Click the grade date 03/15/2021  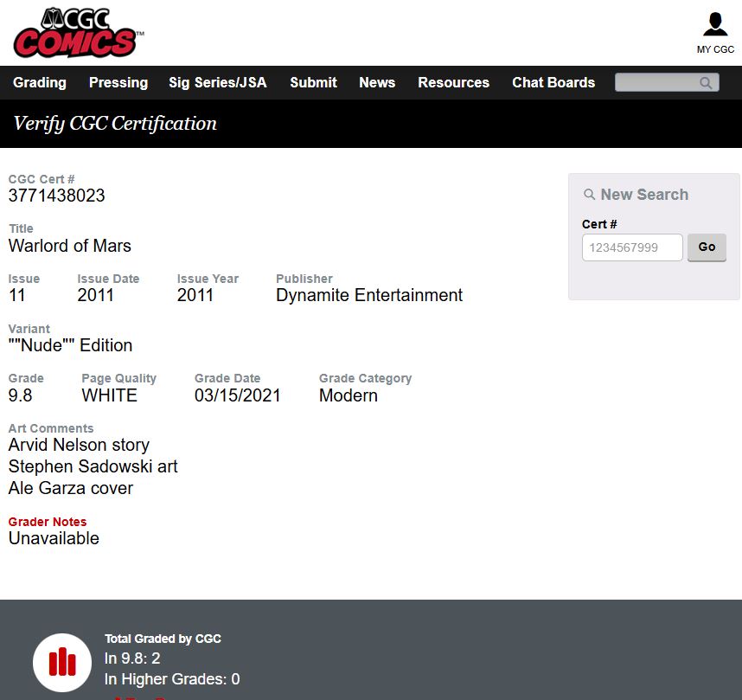(x=238, y=395)
